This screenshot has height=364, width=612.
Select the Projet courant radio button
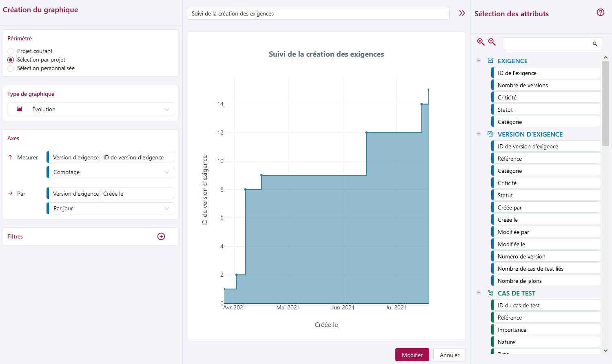pos(11,51)
